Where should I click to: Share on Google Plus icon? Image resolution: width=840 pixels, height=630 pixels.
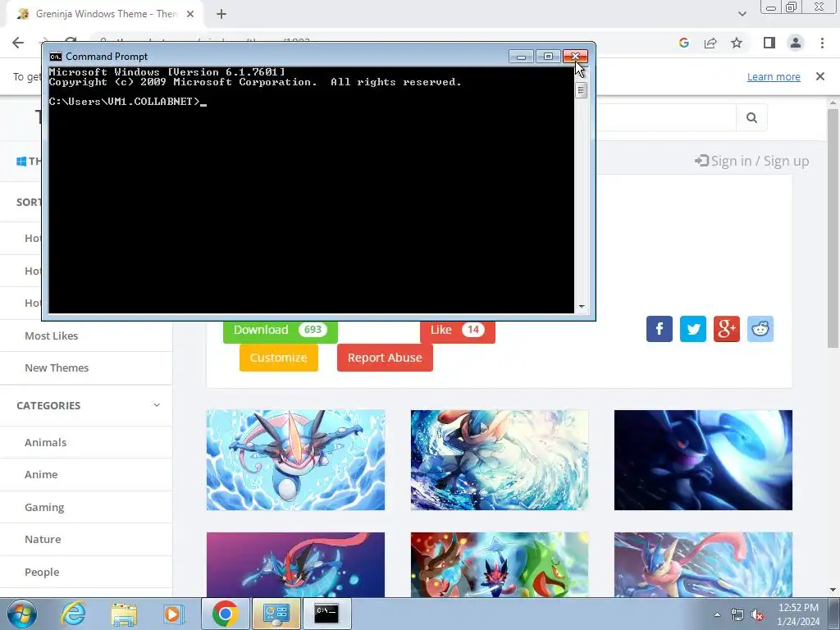coord(727,329)
